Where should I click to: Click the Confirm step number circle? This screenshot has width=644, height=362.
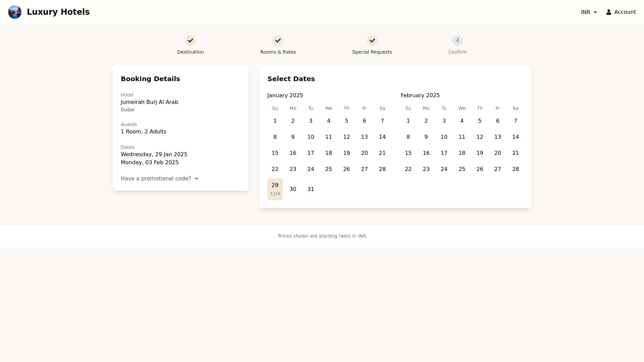pyautogui.click(x=458, y=41)
